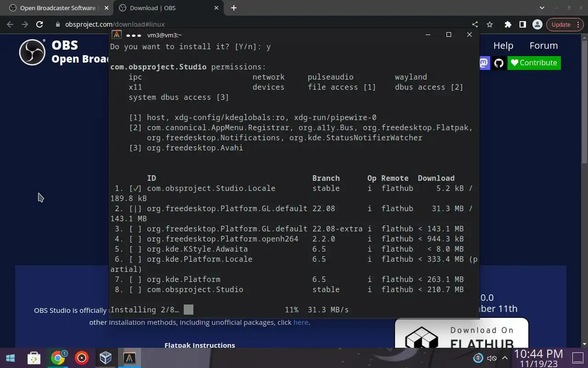
Task: Open Chrome extensions puzzle icon
Action: coord(508,24)
